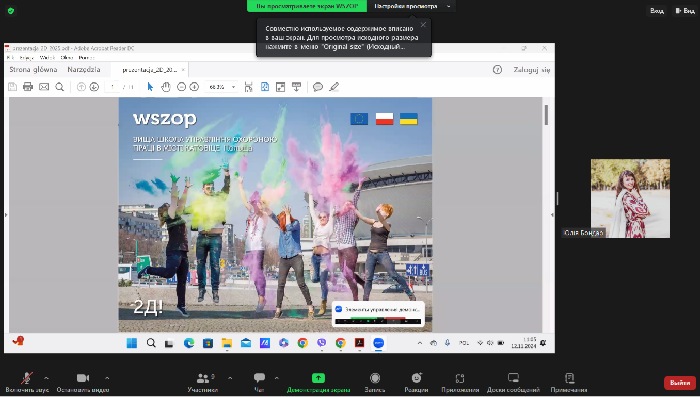Click green encryption shield icon
Viewport: 700px width, 397px height.
[x=11, y=10]
